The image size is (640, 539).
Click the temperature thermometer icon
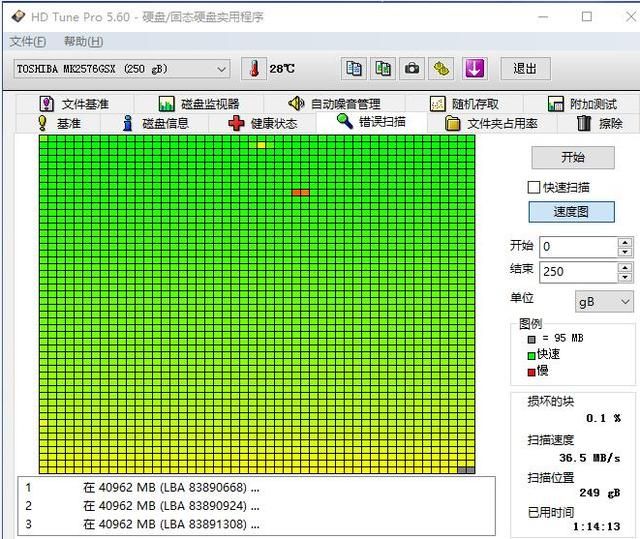[254, 69]
